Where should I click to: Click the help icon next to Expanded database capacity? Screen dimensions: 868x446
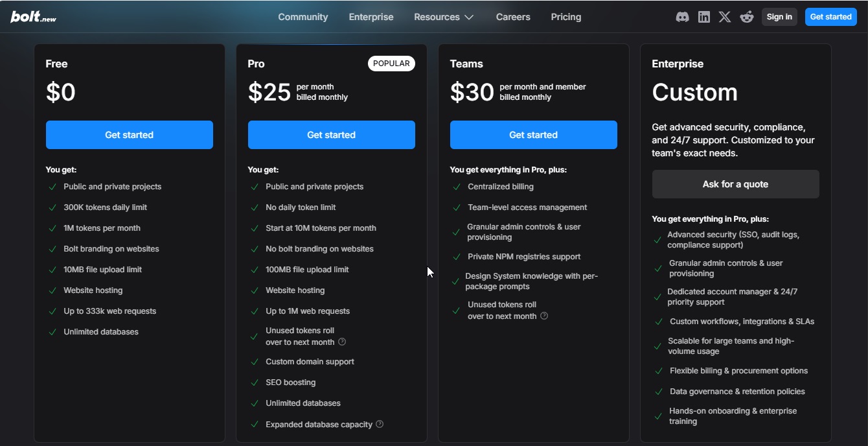point(379,424)
